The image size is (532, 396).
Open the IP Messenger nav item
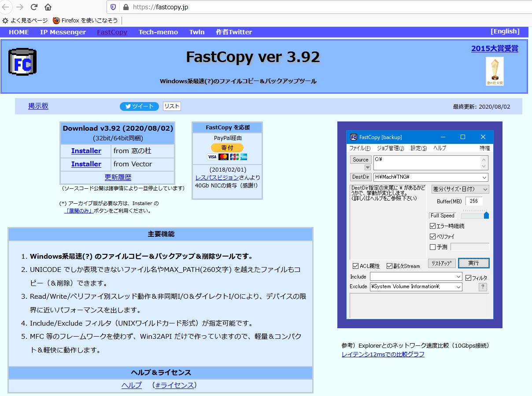click(63, 32)
